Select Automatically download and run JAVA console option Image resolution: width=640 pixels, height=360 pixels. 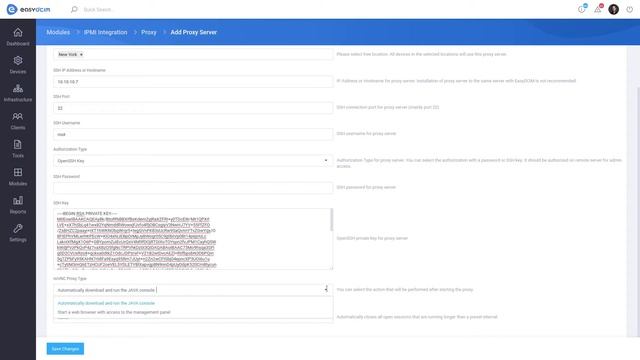pos(106,303)
